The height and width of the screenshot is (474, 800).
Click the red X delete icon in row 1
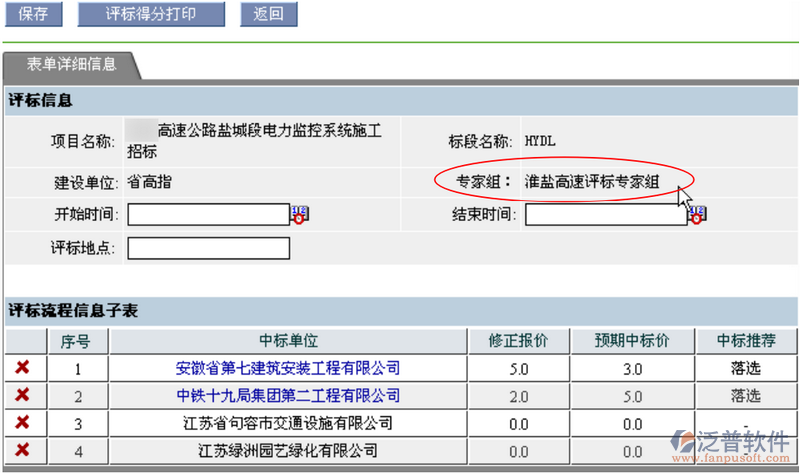[x=22, y=368]
